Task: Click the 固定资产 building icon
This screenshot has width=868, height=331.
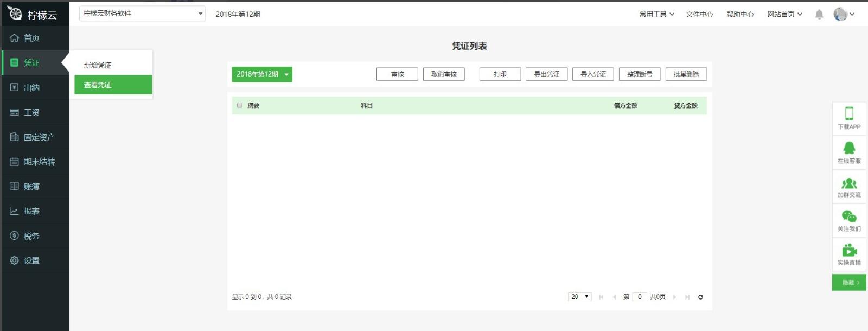Action: click(14, 137)
